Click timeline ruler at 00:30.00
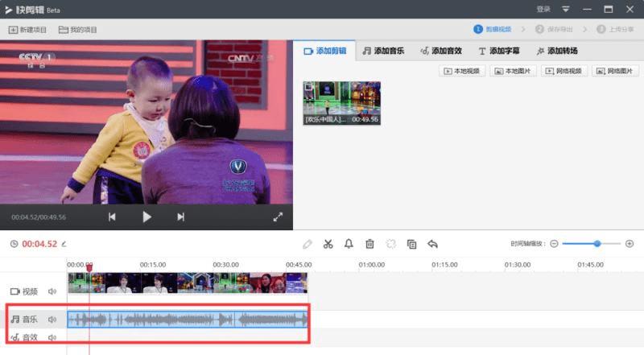 [x=226, y=265]
